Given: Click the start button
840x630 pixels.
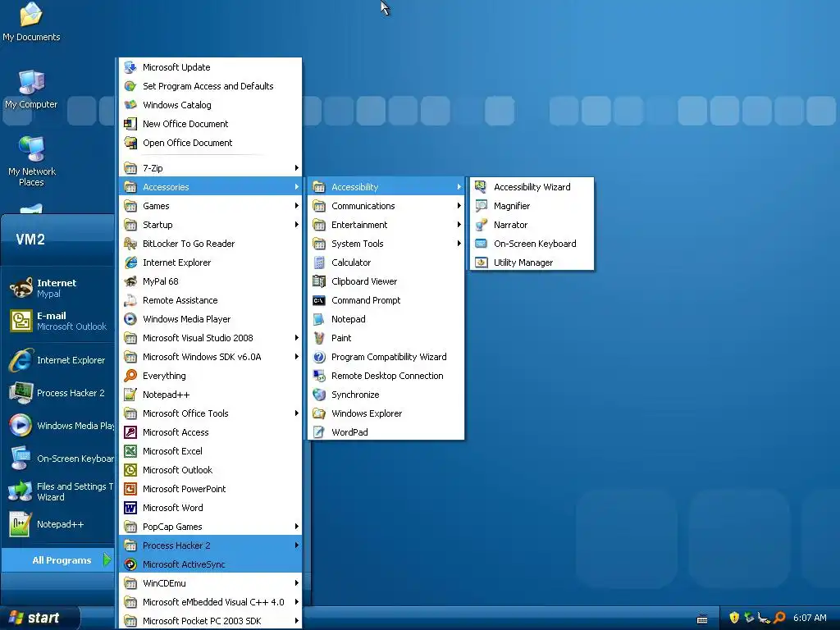Looking at the screenshot, I should click(x=39, y=619).
